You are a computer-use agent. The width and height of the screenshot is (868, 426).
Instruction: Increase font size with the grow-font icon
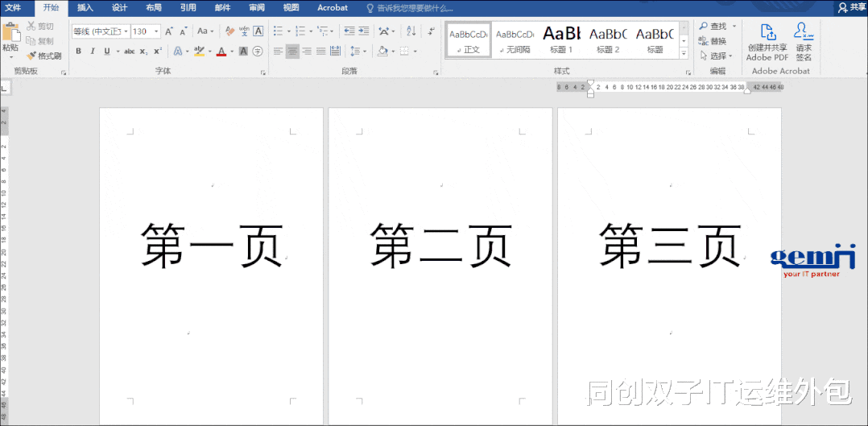pyautogui.click(x=169, y=31)
